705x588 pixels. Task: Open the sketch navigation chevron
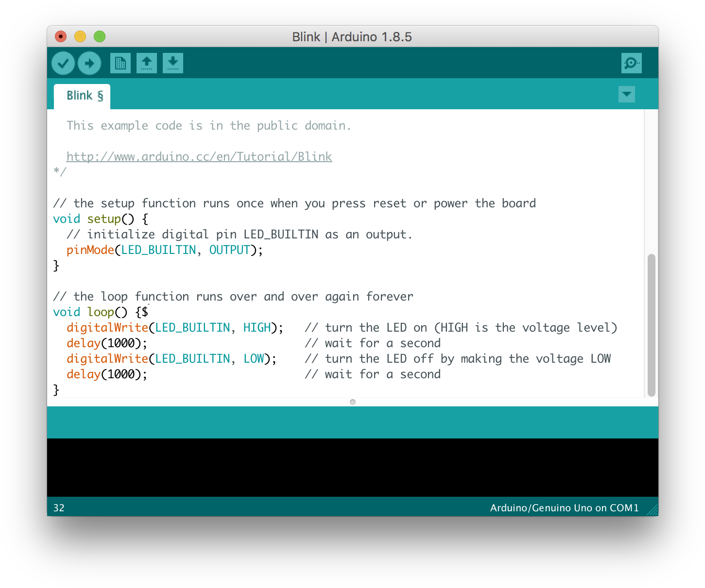(x=627, y=94)
